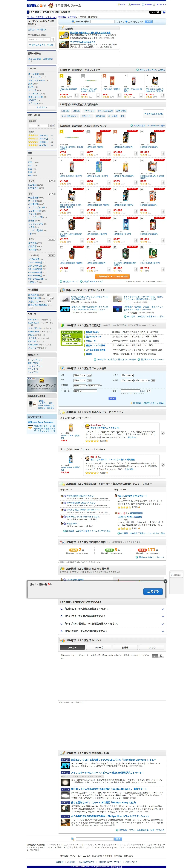The image size is (193, 868).
Task: Click next arrow on user report review
Action: (163, 433)
